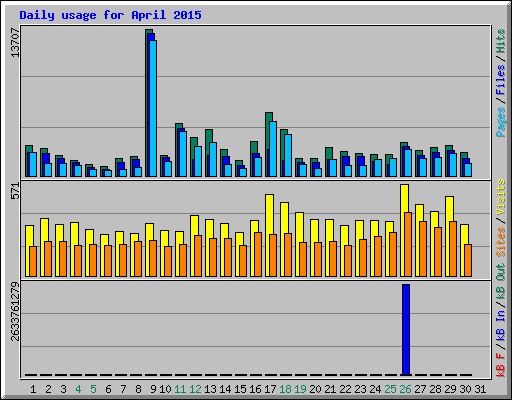This screenshot has width=512, height=400.
Task: Click day label '30' on the axis
Action: [465, 389]
